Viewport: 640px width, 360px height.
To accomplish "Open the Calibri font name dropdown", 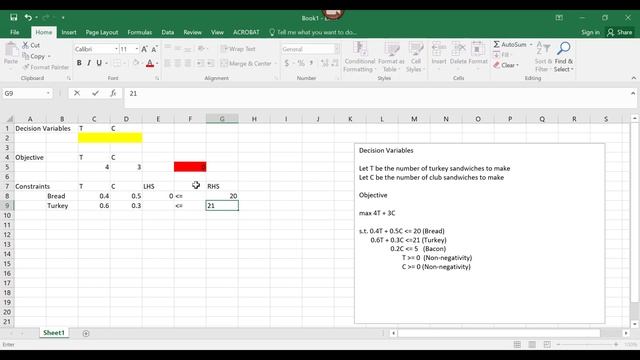I will coord(116,49).
